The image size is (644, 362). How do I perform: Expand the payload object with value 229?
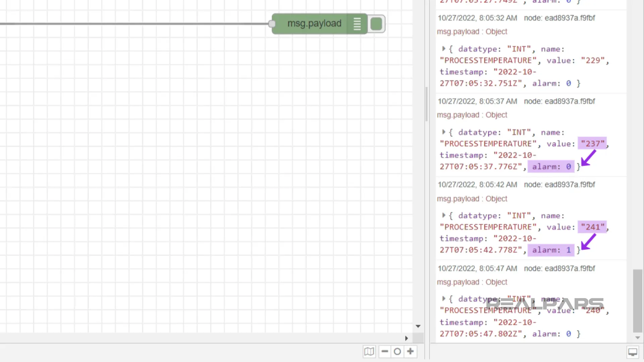[444, 49]
